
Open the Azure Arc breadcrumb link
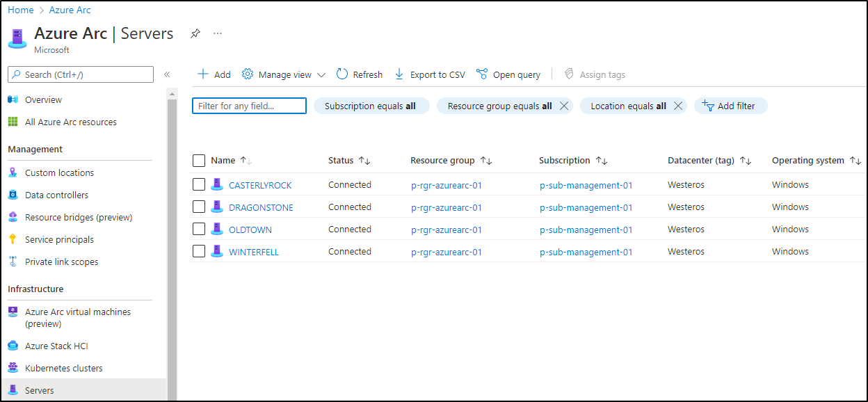[70, 10]
